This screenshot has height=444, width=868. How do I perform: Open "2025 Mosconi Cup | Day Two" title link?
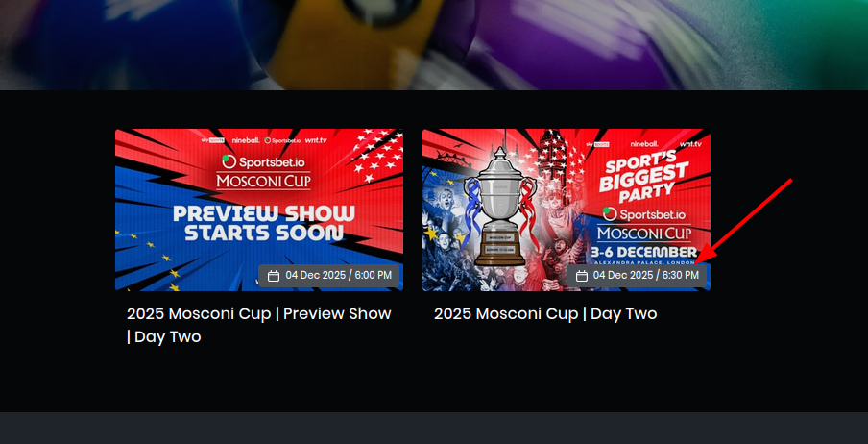tap(545, 313)
